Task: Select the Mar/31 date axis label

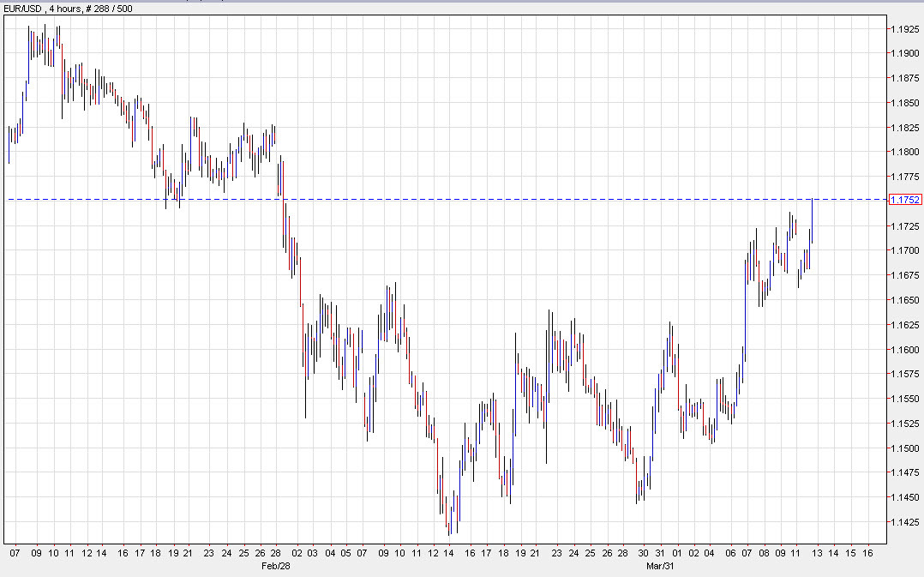Action: [660, 567]
